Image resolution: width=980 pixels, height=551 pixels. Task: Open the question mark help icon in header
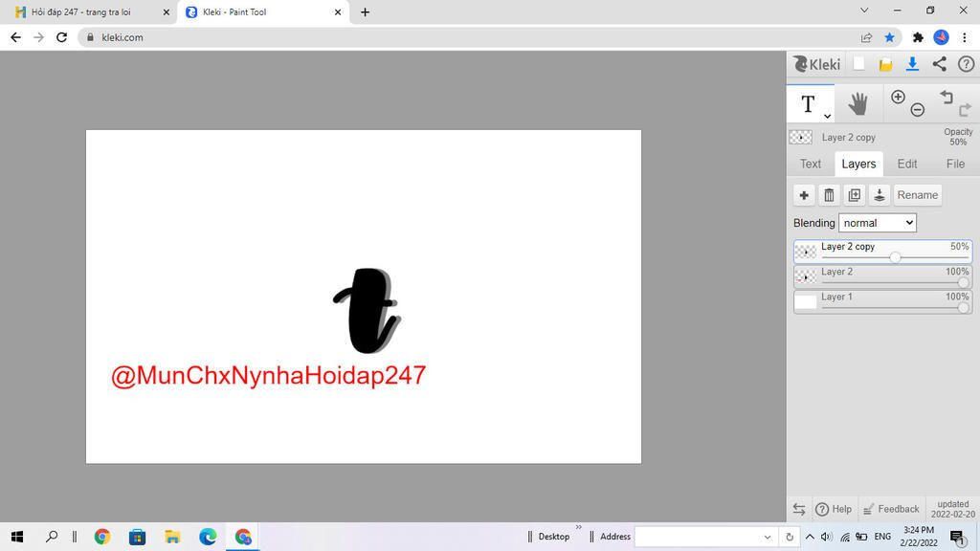click(966, 64)
